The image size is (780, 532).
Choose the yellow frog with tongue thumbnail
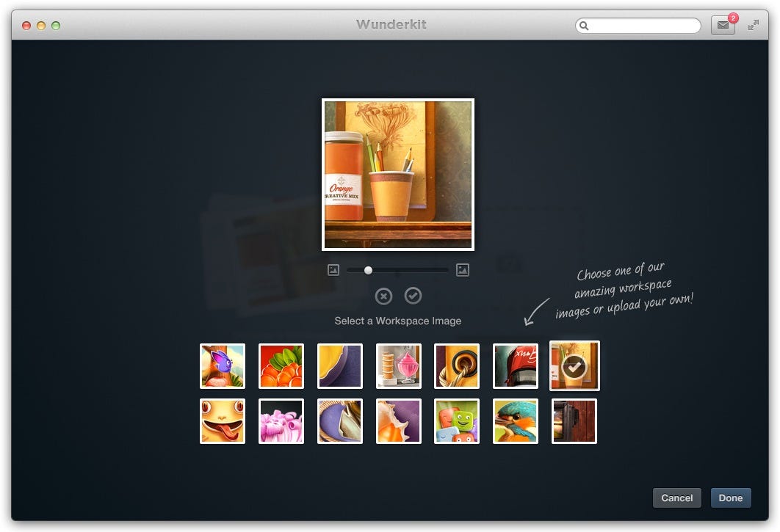(223, 421)
